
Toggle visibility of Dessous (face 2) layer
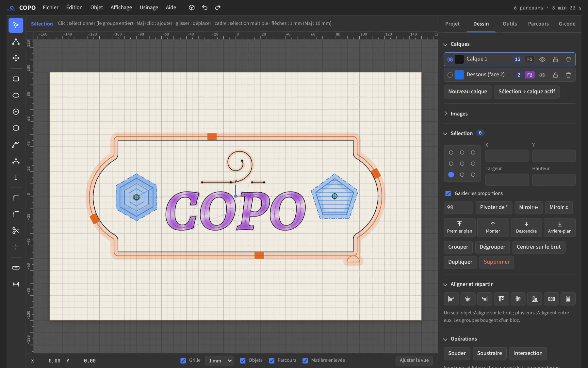pyautogui.click(x=542, y=75)
